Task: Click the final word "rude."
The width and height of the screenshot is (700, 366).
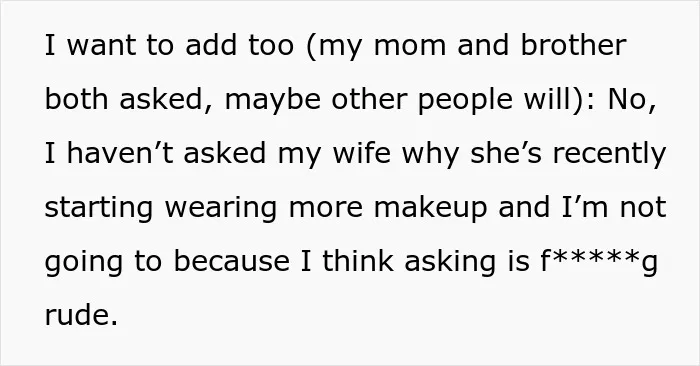Action: [81, 315]
